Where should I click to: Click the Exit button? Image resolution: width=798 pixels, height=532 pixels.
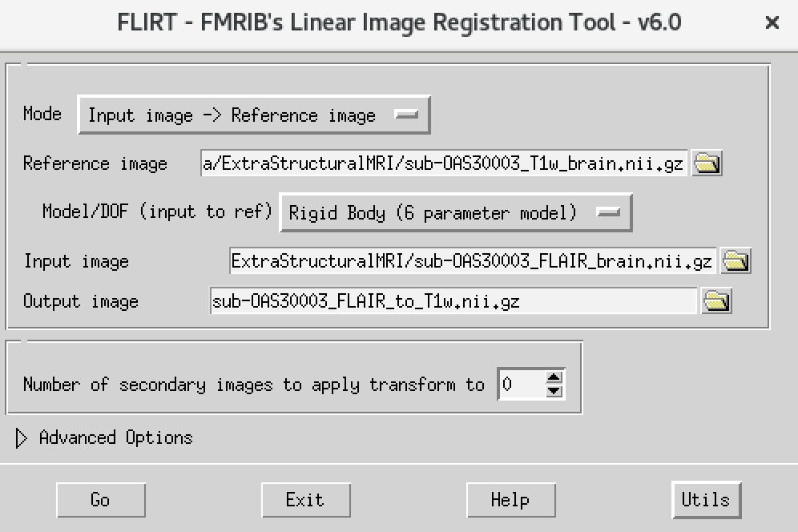point(306,500)
